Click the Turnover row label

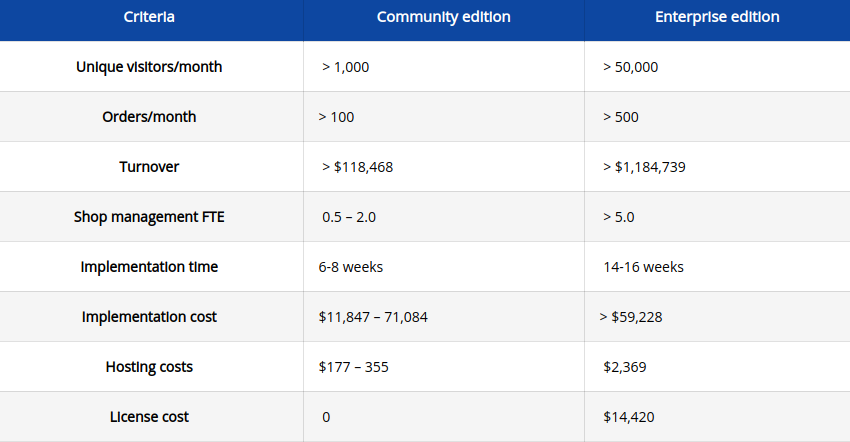[x=149, y=167]
